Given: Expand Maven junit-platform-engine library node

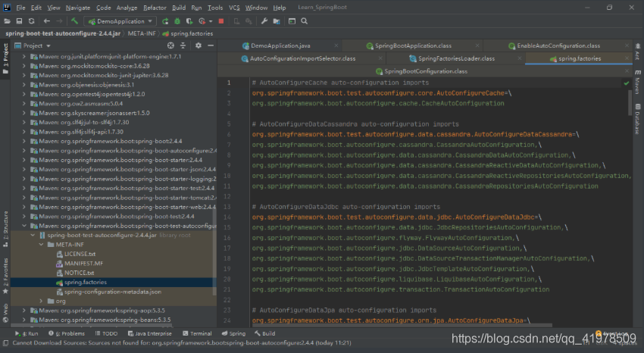Looking at the screenshot, I should pyautogui.click(x=23, y=56).
